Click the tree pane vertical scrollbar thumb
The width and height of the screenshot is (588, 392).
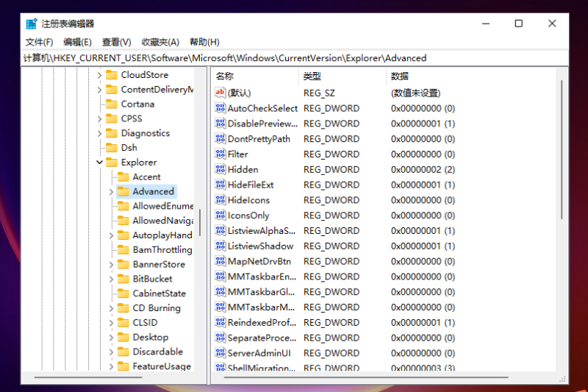(200, 222)
